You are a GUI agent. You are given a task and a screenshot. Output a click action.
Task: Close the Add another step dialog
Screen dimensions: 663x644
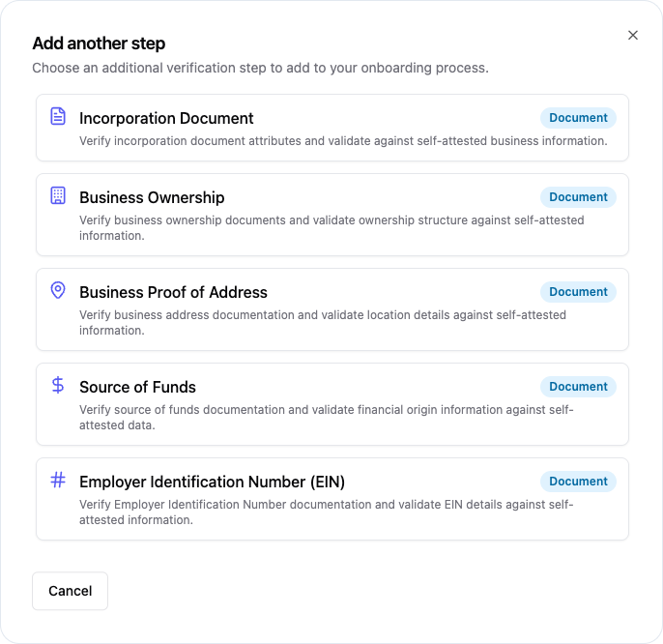[633, 35]
